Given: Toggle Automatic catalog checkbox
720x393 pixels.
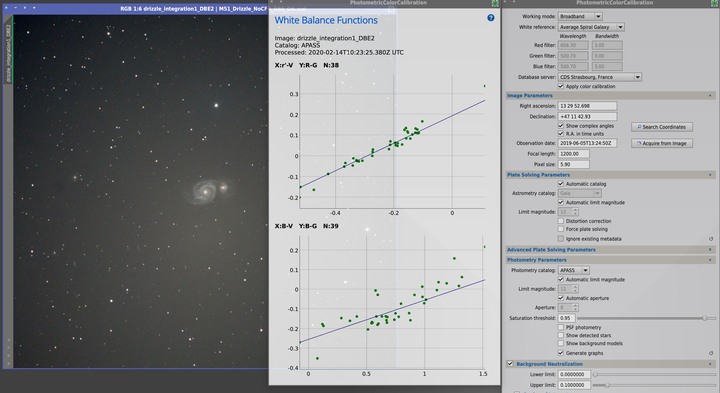Looking at the screenshot, I should coord(561,184).
